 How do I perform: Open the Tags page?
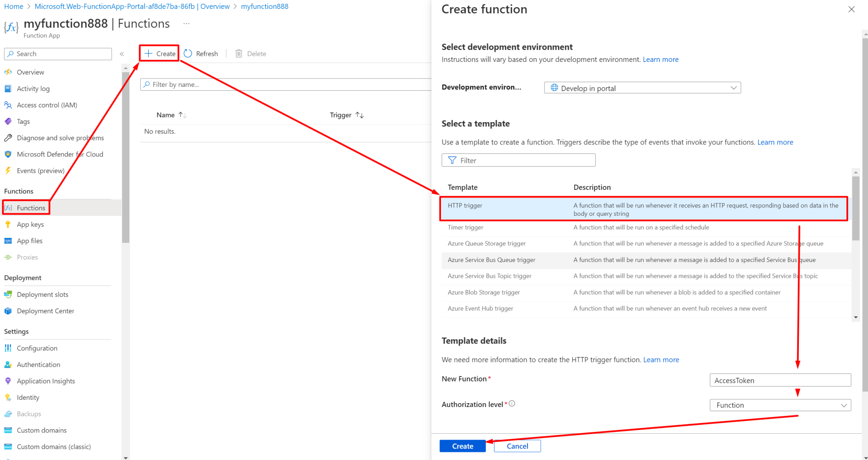point(23,122)
